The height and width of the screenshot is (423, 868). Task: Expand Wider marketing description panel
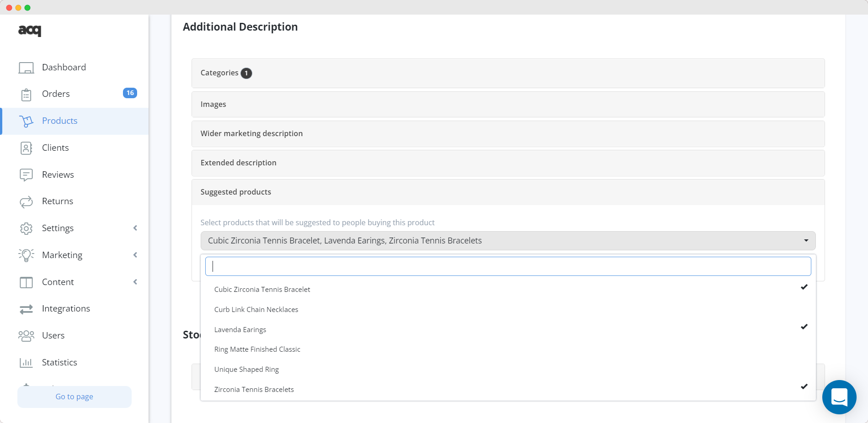point(508,133)
